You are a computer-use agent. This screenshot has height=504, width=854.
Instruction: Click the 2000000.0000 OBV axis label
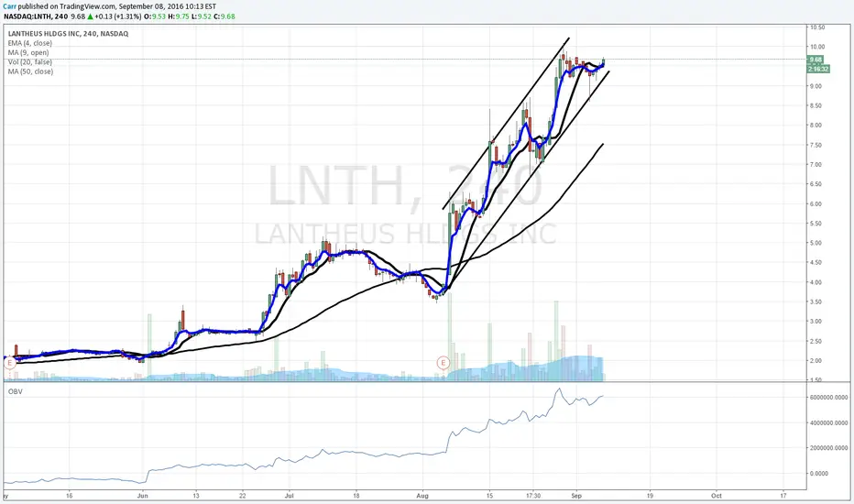(828, 448)
